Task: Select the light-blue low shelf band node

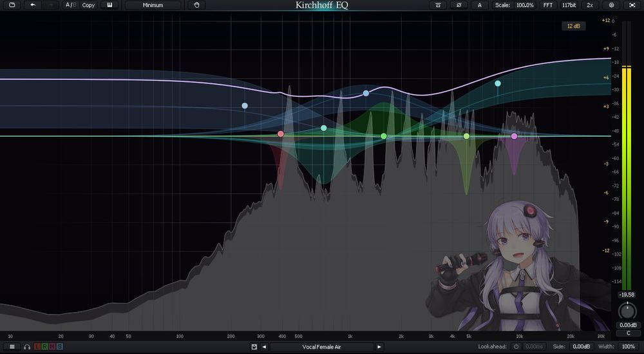Action: (x=245, y=106)
